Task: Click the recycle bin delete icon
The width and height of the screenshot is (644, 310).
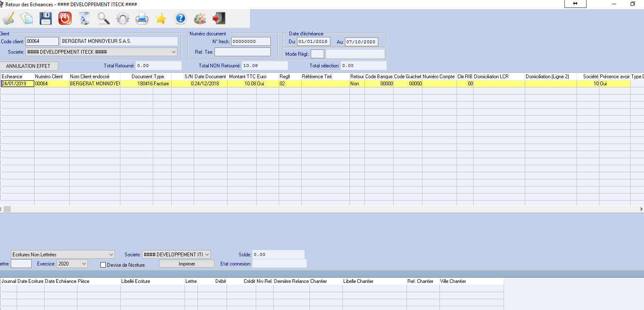Action: [84, 18]
